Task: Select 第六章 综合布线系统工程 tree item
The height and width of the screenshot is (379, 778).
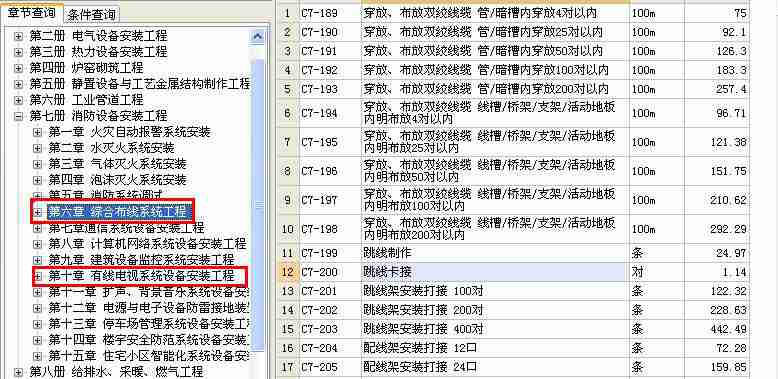Action: 119,212
